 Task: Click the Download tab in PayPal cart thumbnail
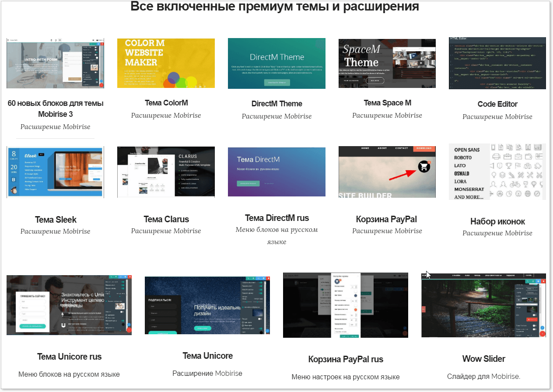[x=424, y=148]
